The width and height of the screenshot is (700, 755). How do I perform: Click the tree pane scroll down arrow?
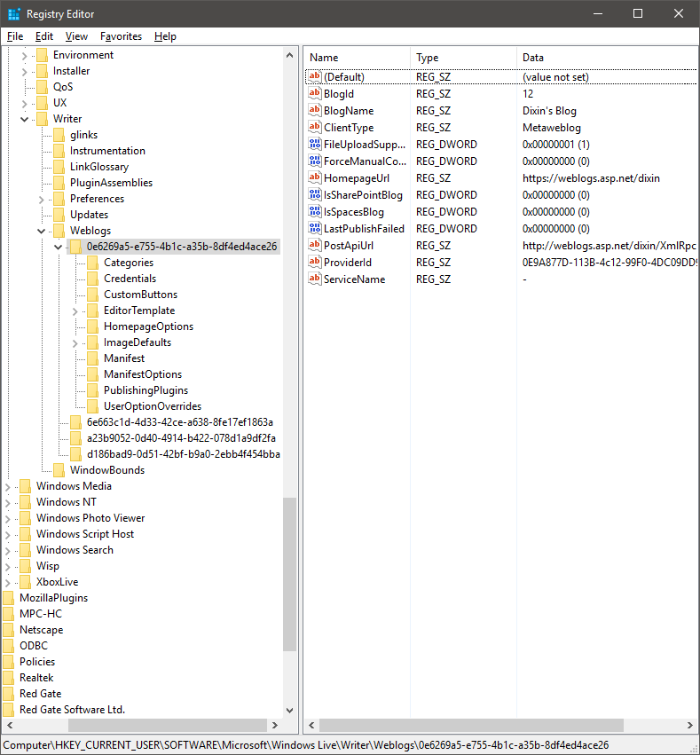pyautogui.click(x=289, y=711)
